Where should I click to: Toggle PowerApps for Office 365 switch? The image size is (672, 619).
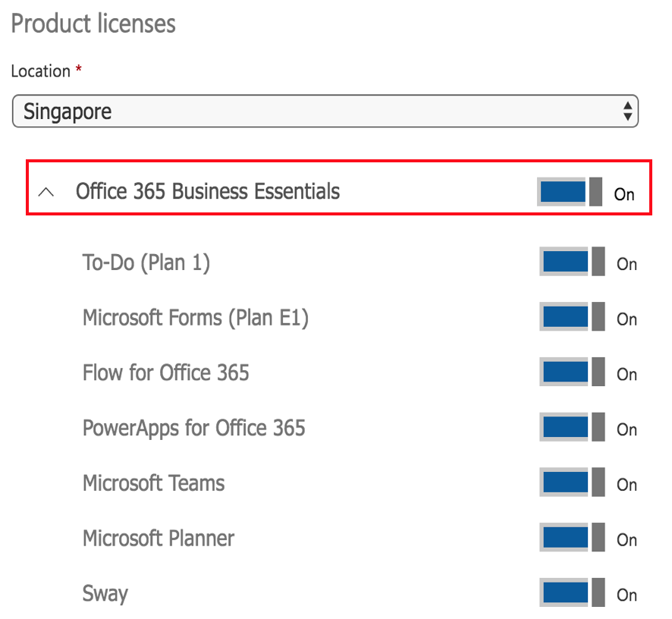click(572, 427)
